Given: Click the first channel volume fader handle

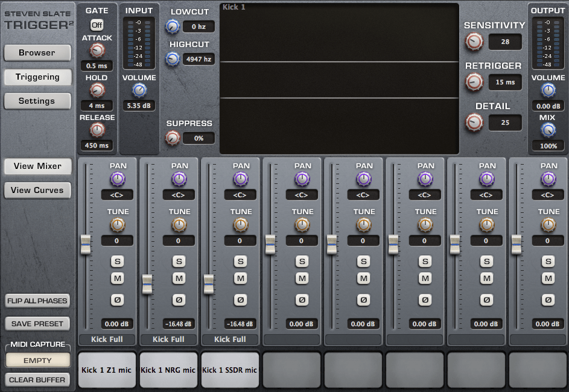Looking at the screenshot, I should coord(86,245).
